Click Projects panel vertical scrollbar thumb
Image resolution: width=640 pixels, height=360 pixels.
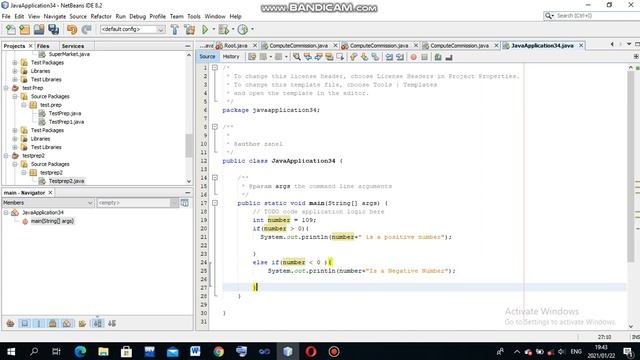pyautogui.click(x=189, y=145)
